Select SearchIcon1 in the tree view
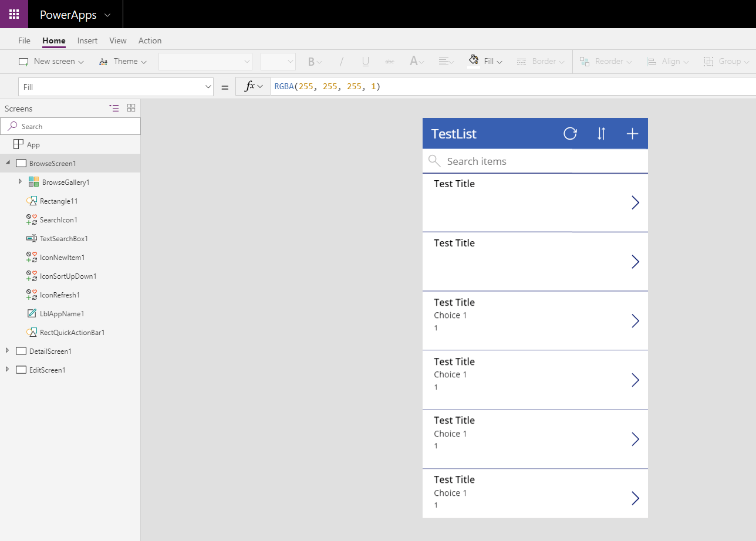This screenshot has height=541, width=756. tap(59, 220)
